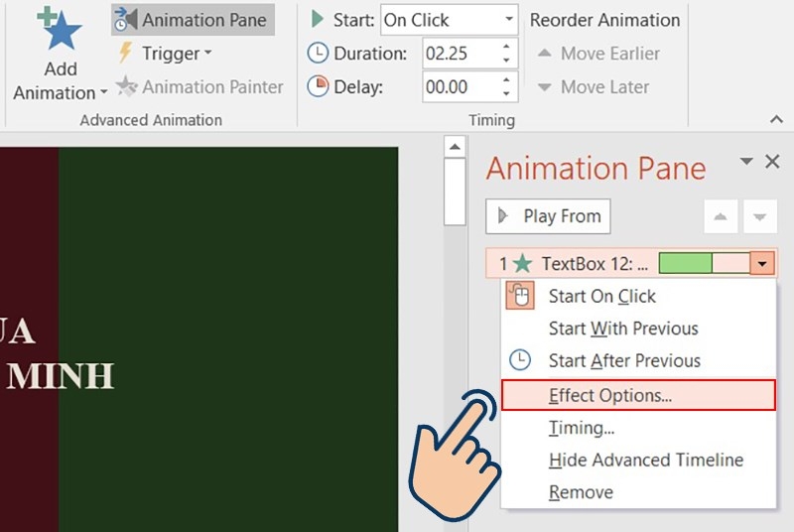Viewport: 794px width, 532px height.
Task: Open TextBox 12 dropdown arrow in the pane
Action: tap(762, 263)
